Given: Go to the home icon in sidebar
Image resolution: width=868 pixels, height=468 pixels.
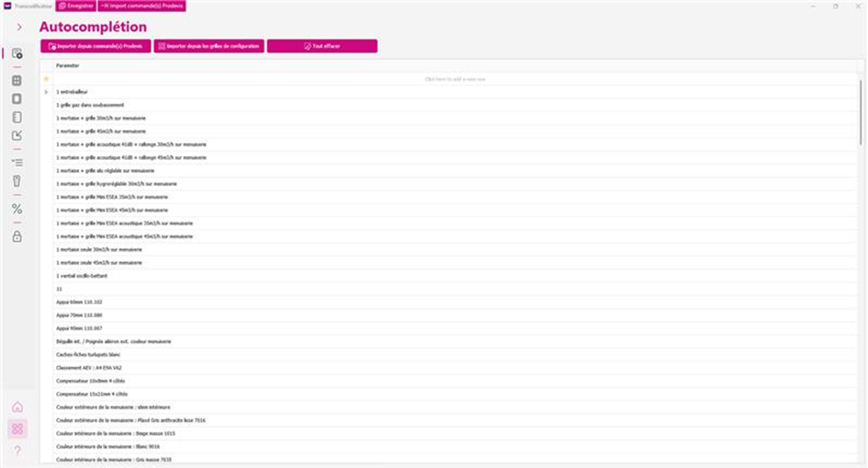Looking at the screenshot, I should [17, 407].
